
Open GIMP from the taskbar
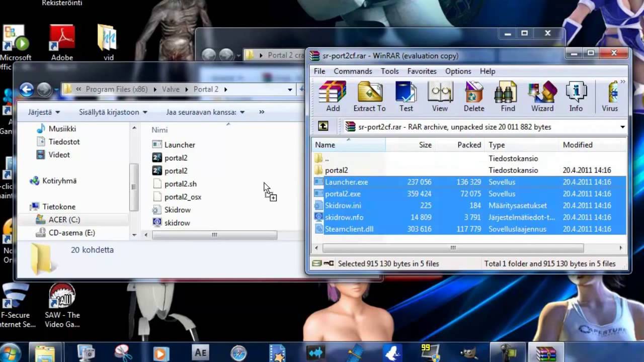[469, 353]
